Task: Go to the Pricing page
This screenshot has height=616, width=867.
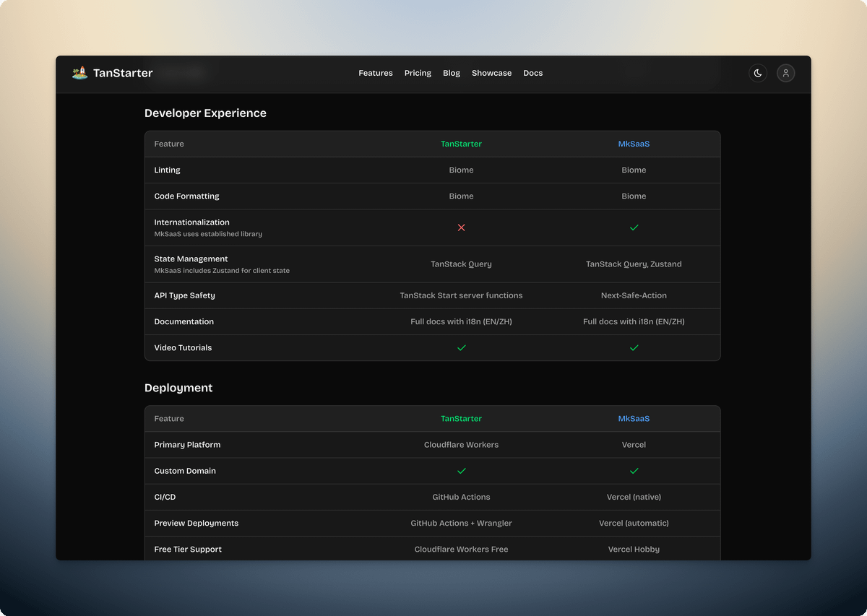Action: point(418,73)
